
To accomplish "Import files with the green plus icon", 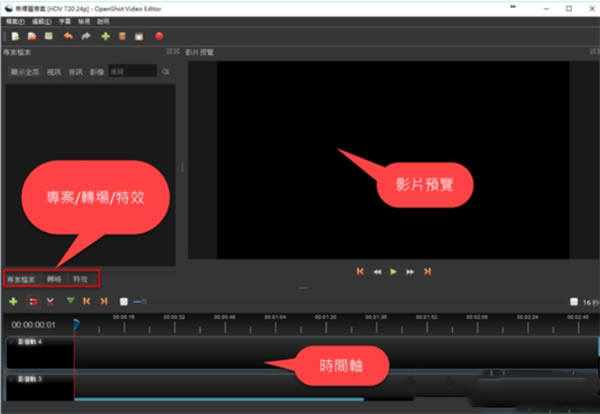I will (x=105, y=36).
